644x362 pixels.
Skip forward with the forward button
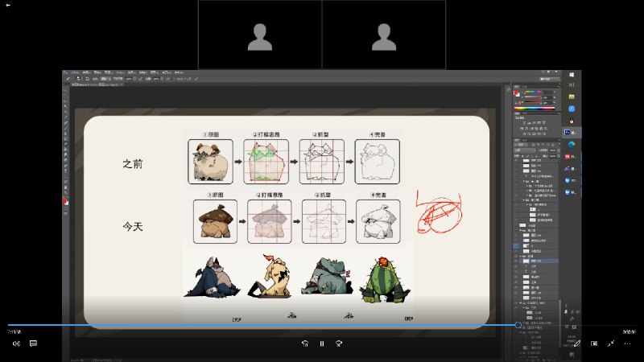click(340, 343)
